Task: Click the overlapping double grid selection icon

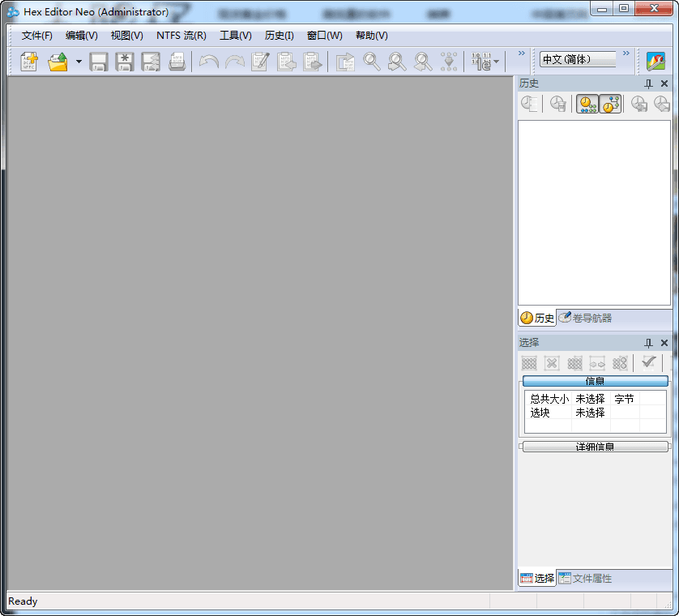Action: point(574,363)
